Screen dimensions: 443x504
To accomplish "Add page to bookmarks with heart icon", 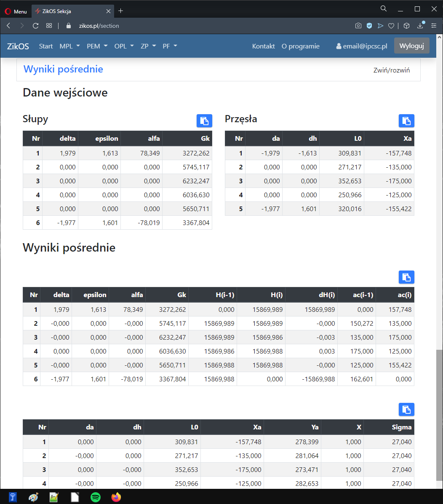I will click(391, 26).
